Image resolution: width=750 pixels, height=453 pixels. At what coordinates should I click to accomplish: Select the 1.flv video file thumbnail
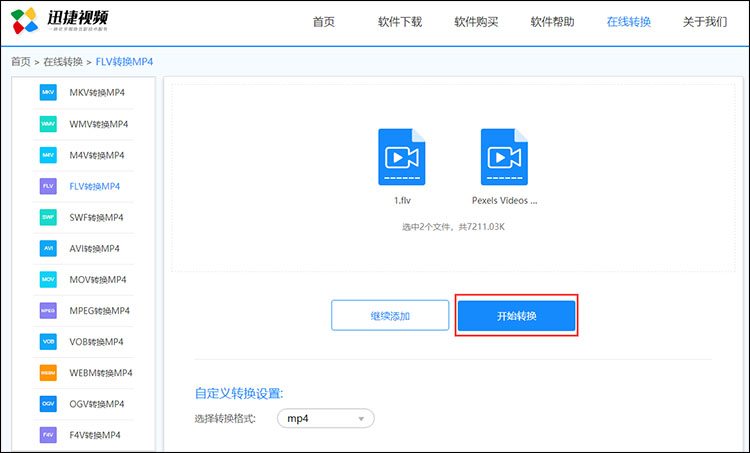[402, 157]
